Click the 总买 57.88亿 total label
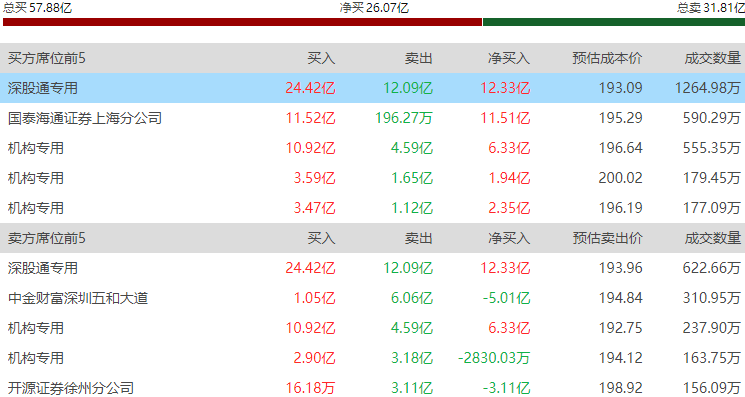 pyautogui.click(x=38, y=8)
